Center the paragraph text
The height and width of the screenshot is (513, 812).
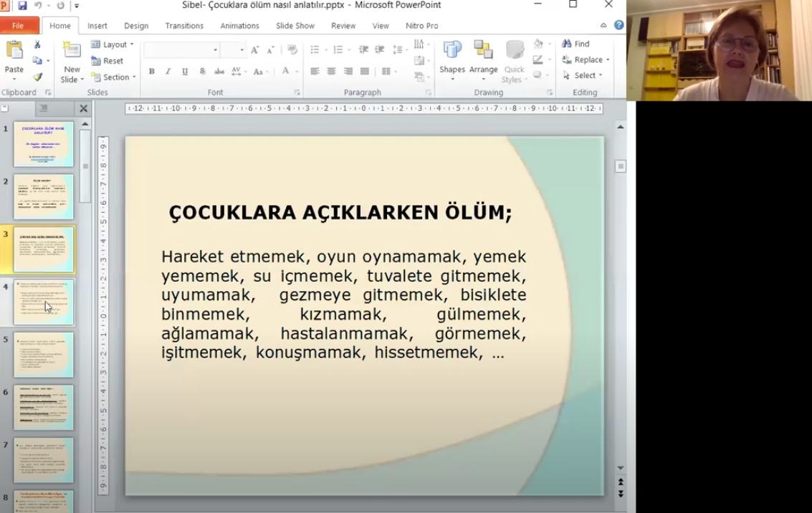click(x=331, y=72)
